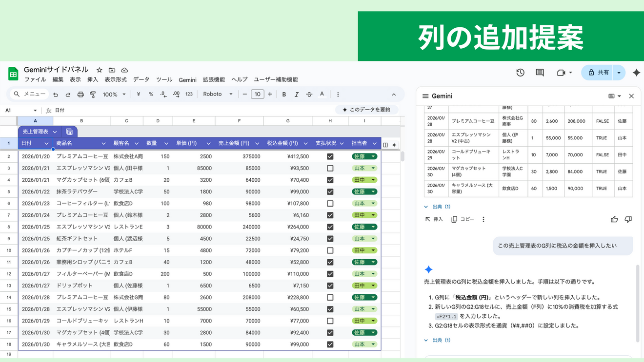Open text color picker
Image resolution: width=644 pixels, height=362 pixels.
point(322,95)
